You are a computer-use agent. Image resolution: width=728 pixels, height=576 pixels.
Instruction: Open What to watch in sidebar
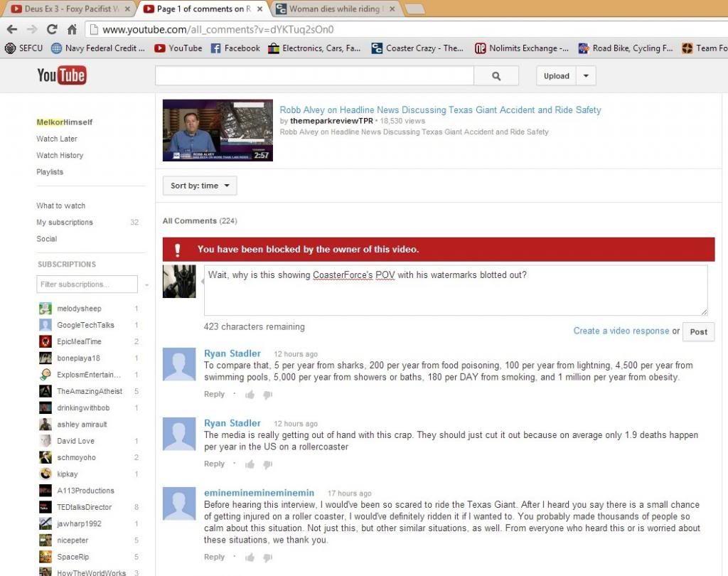tap(61, 206)
